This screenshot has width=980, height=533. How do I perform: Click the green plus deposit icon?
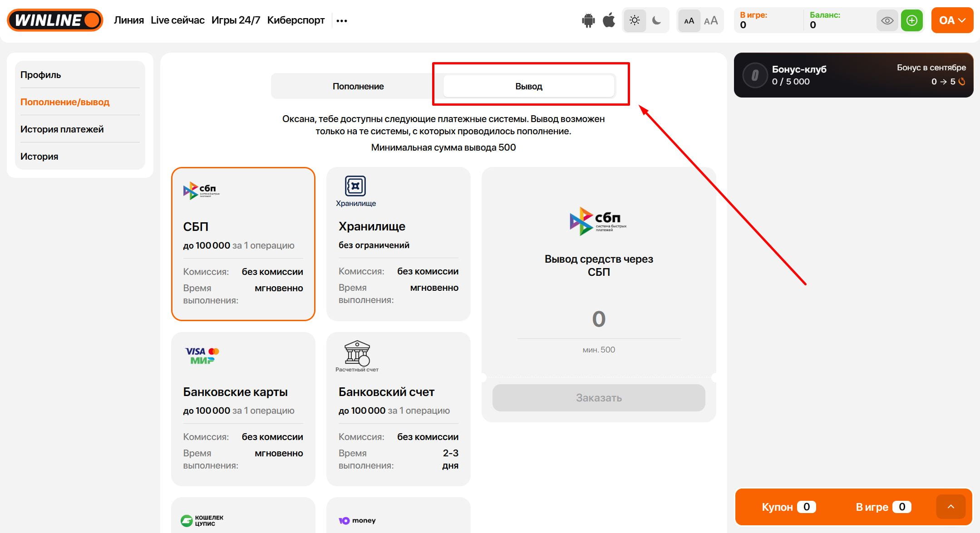pos(911,20)
